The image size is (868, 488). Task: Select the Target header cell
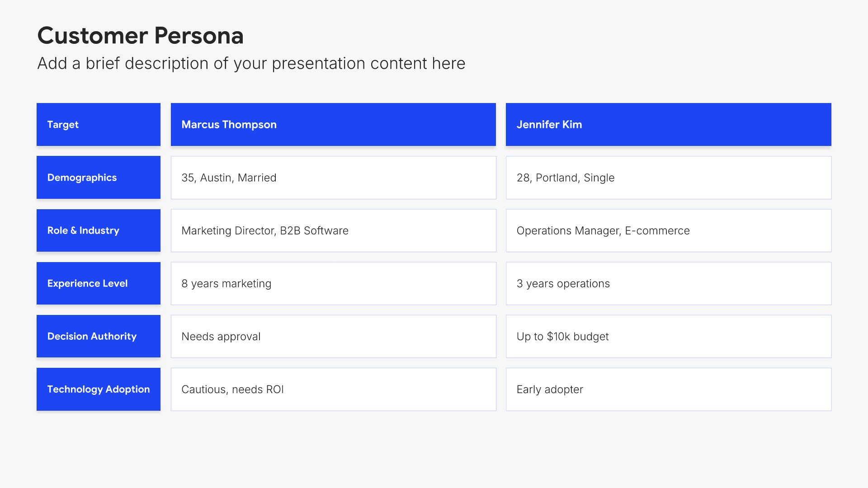coord(99,124)
